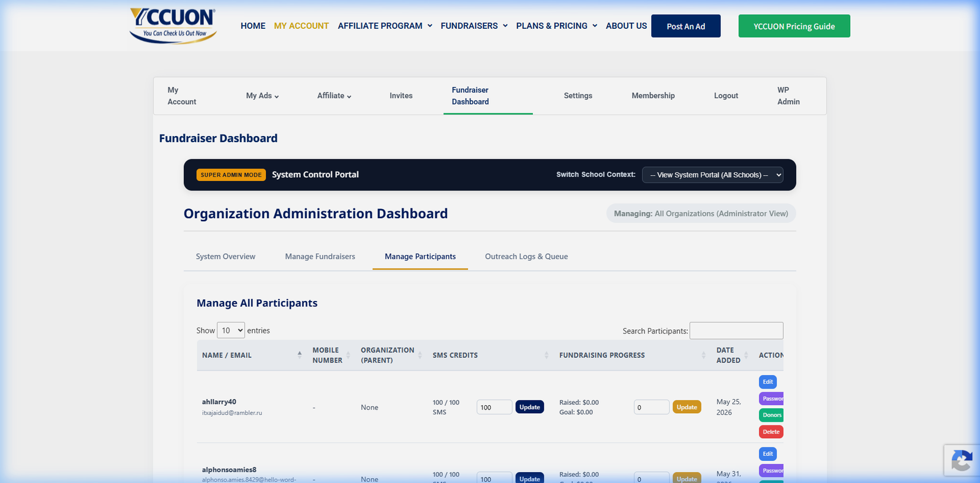Go to Home page
The image size is (980, 483).
(x=253, y=26)
